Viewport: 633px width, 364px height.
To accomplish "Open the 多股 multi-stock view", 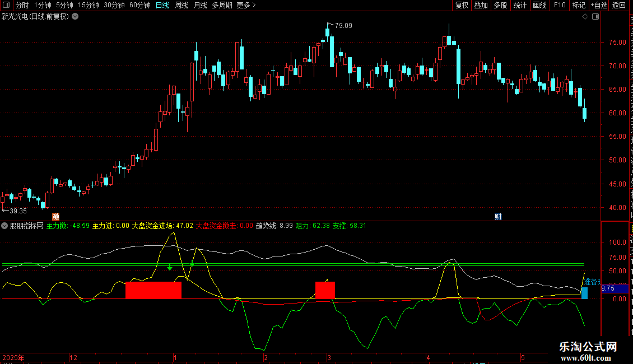I will tap(501, 5).
